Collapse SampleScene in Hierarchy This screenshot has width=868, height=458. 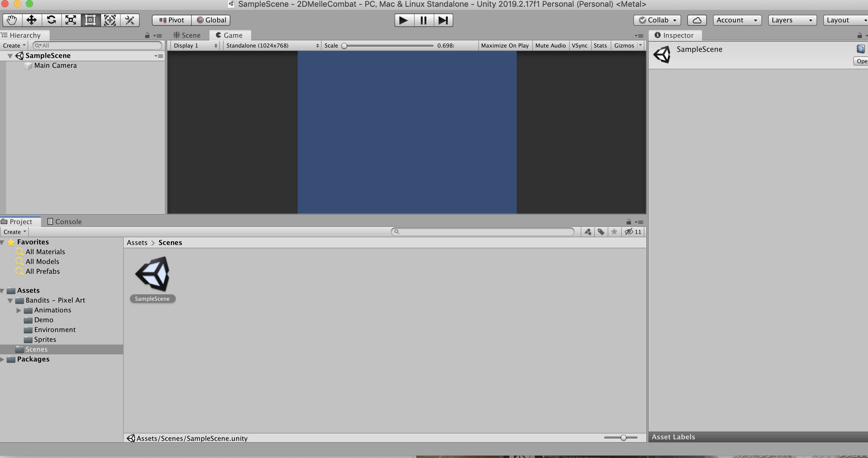coord(10,56)
